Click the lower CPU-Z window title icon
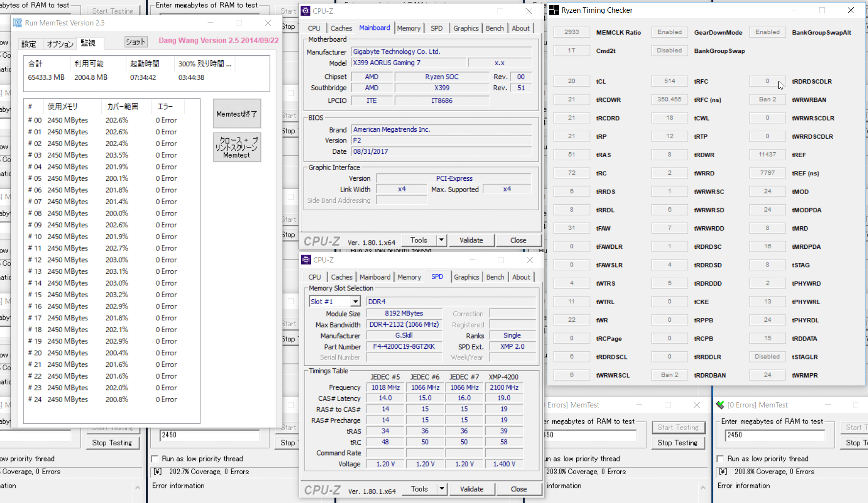The image size is (868, 503). coord(306,260)
